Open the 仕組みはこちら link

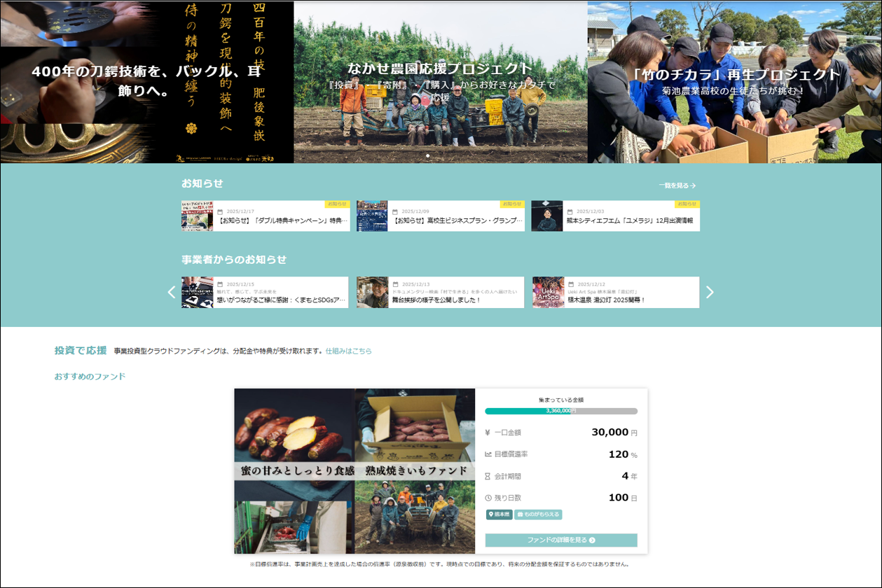point(348,351)
